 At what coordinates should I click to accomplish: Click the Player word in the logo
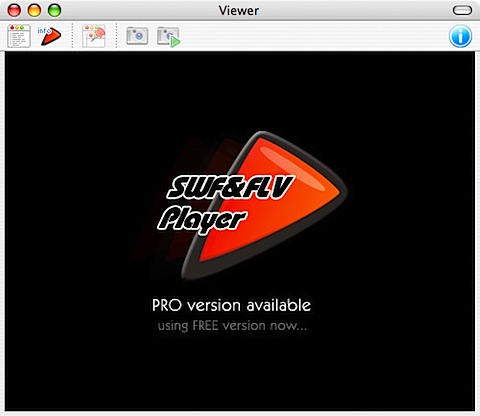click(202, 220)
